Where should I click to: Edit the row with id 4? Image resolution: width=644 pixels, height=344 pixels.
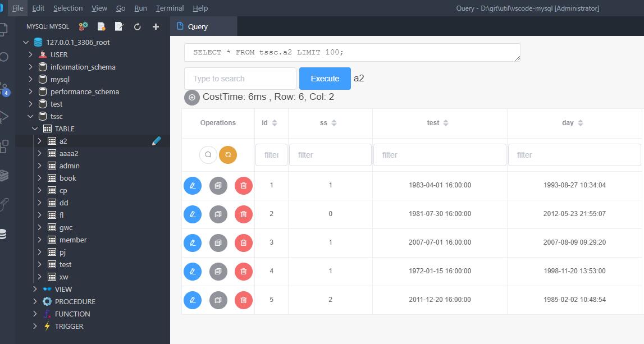pyautogui.click(x=193, y=272)
